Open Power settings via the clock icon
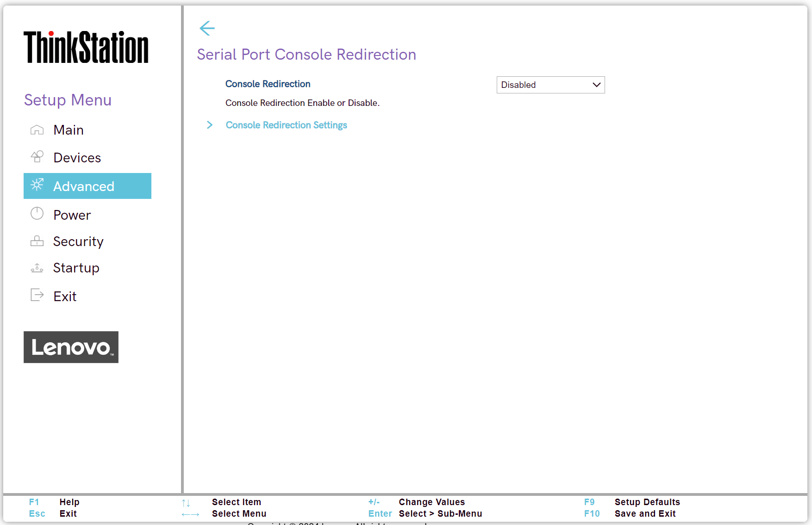The height and width of the screenshot is (525, 812). click(37, 214)
